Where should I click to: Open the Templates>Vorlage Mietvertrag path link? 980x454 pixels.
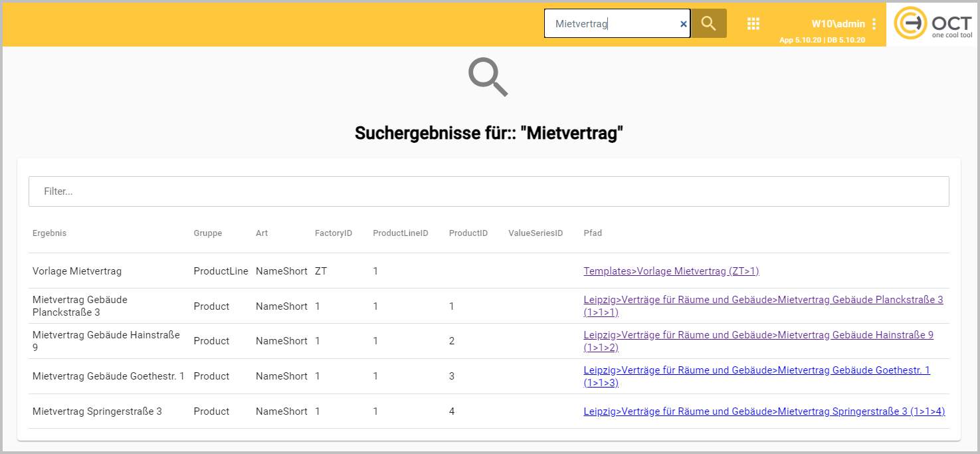point(671,271)
